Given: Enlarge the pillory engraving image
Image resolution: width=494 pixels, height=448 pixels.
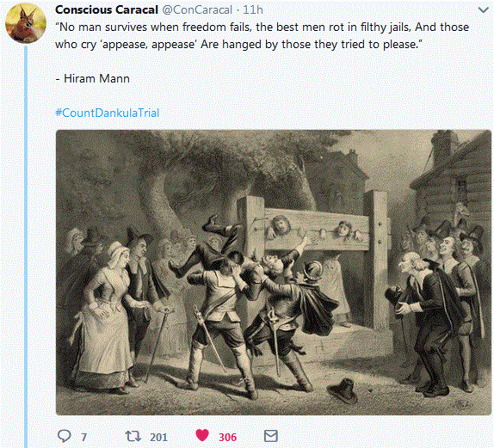Looking at the screenshot, I should tap(274, 273).
